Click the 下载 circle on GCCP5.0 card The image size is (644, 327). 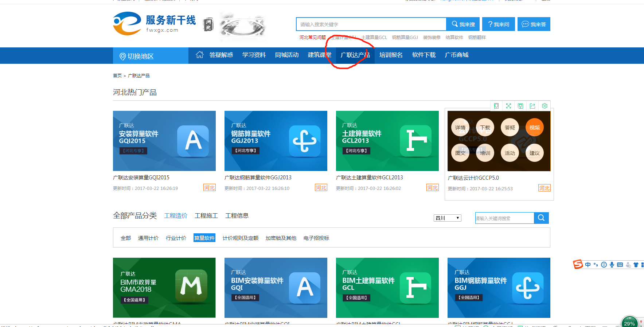[x=485, y=128]
